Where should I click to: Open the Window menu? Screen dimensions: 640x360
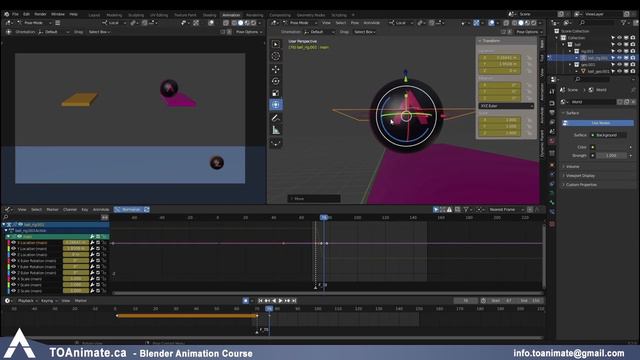coord(58,14)
